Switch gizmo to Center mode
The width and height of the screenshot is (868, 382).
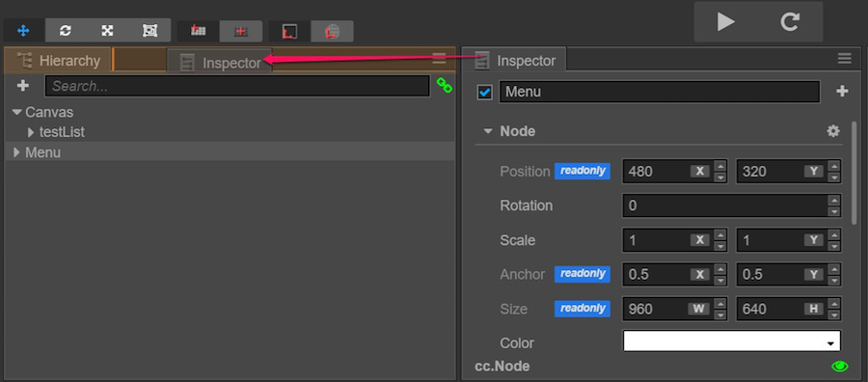click(241, 31)
